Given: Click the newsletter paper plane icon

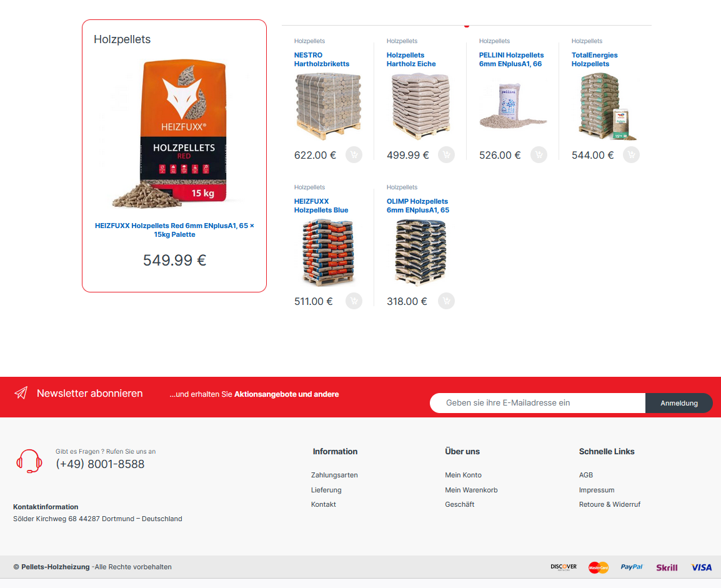Looking at the screenshot, I should point(21,392).
